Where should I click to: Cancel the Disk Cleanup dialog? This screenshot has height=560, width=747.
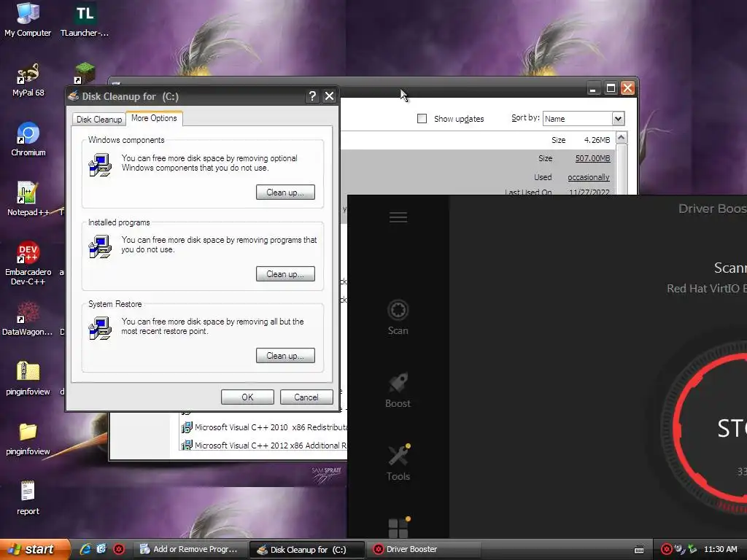tap(306, 397)
